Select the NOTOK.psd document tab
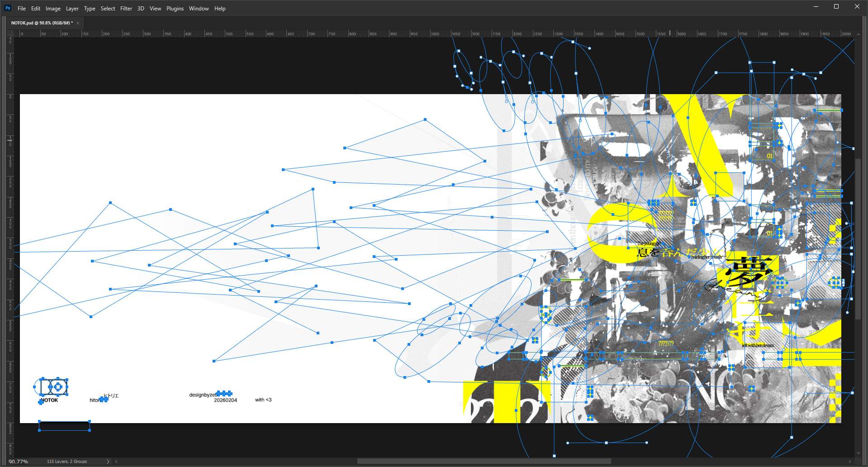The image size is (868, 467). 42,23
